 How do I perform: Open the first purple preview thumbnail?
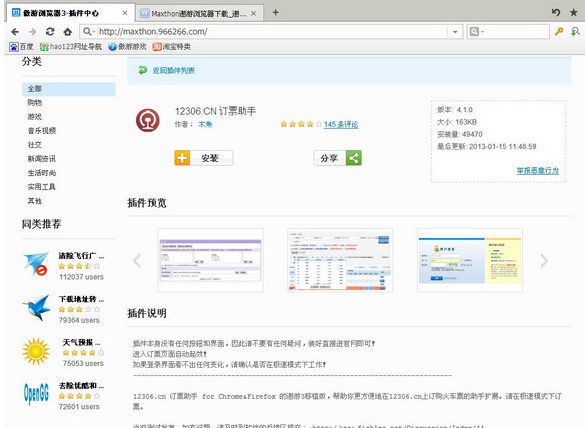[210, 260]
